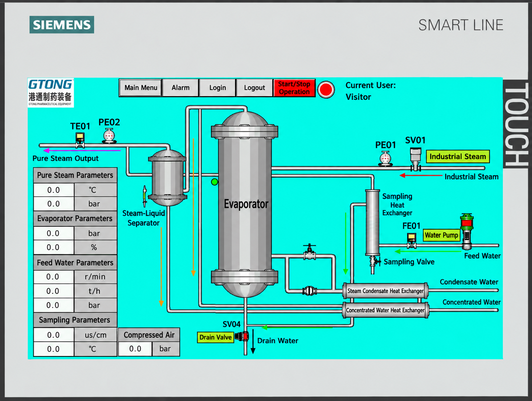Toggle Start/Stop Operation button
This screenshot has width=532, height=401.
tap(294, 88)
